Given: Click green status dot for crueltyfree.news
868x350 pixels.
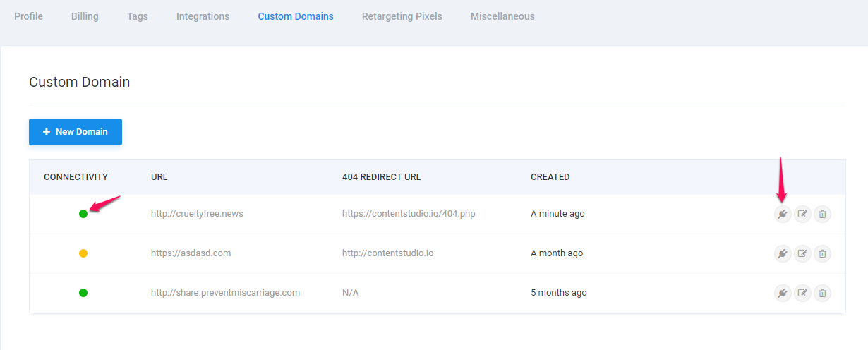Looking at the screenshot, I should pos(83,214).
